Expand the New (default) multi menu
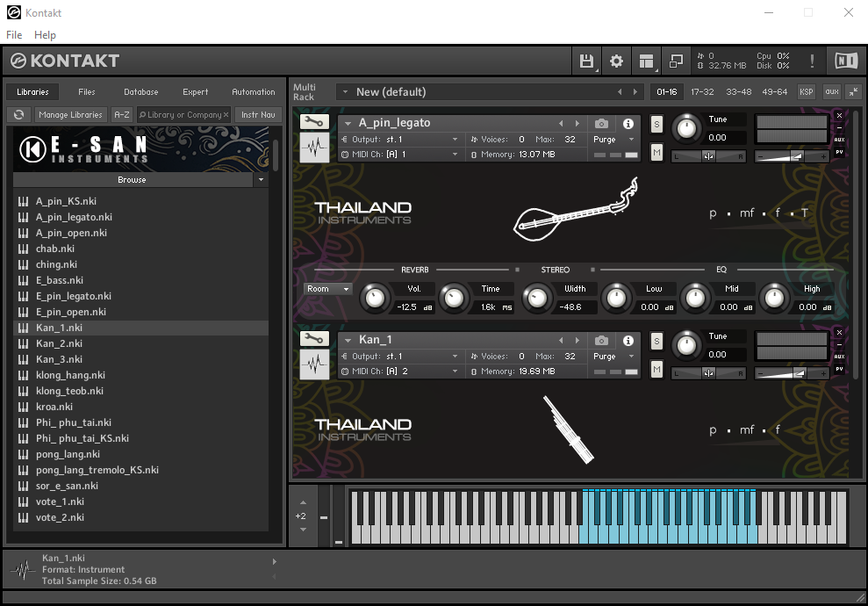This screenshot has height=606, width=868. (346, 92)
